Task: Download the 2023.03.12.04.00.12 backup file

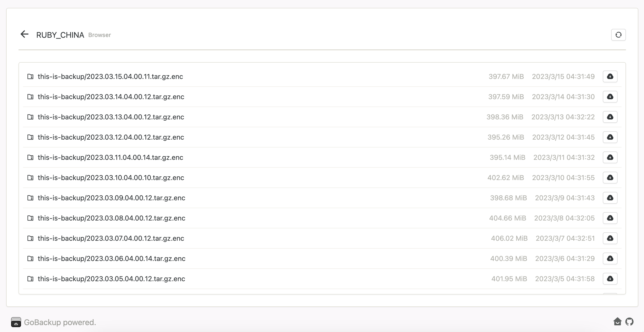Action: (x=610, y=137)
